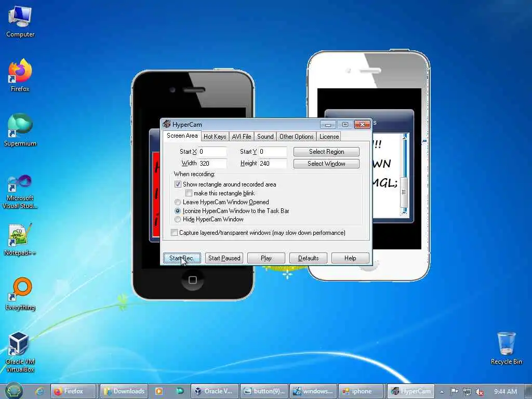Switch to the AVI File tab

click(x=241, y=137)
